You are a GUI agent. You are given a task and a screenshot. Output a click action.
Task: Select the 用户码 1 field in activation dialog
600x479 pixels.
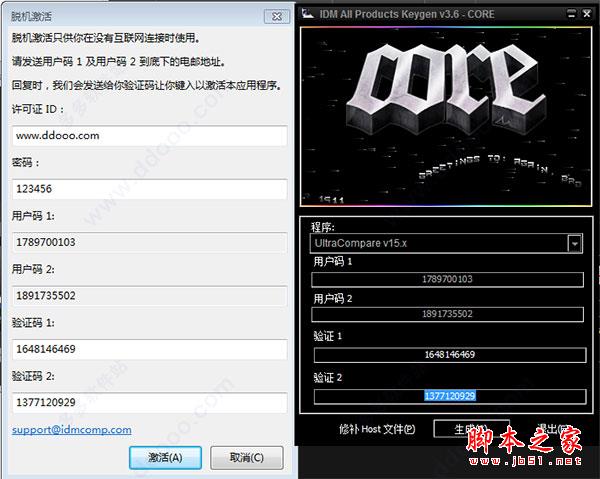(150, 242)
